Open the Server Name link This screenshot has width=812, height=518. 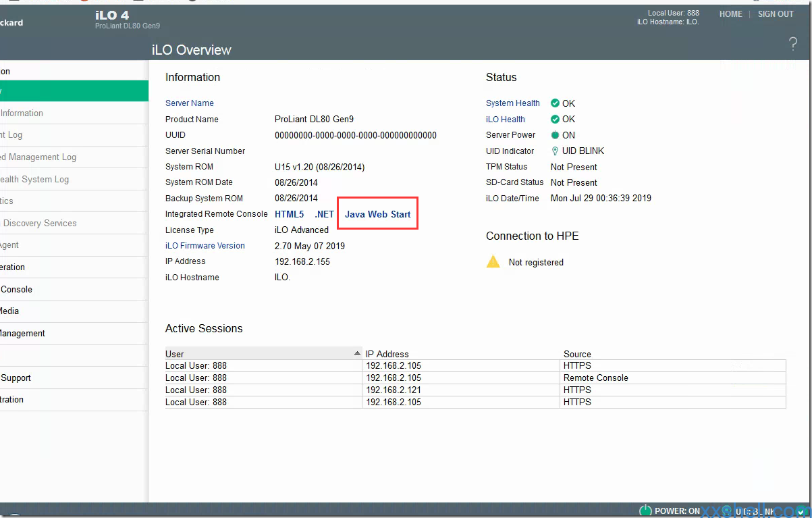(190, 103)
